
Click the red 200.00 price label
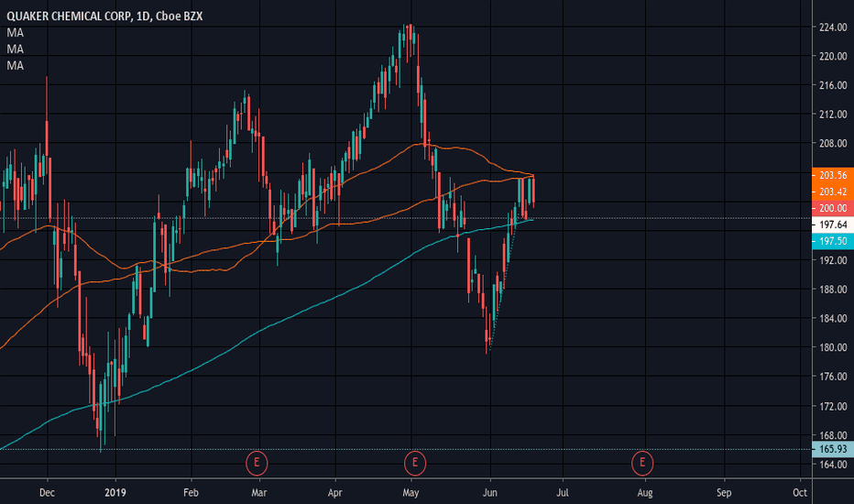pyautogui.click(x=833, y=208)
